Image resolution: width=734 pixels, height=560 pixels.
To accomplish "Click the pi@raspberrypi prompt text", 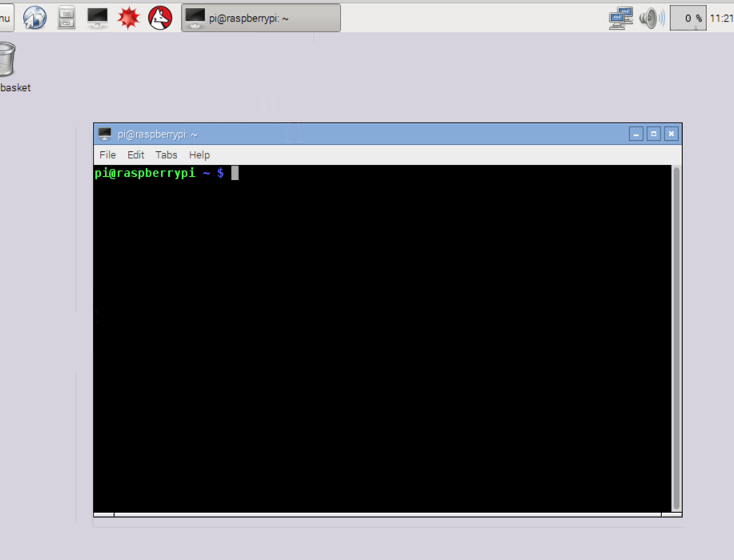I will (145, 173).
